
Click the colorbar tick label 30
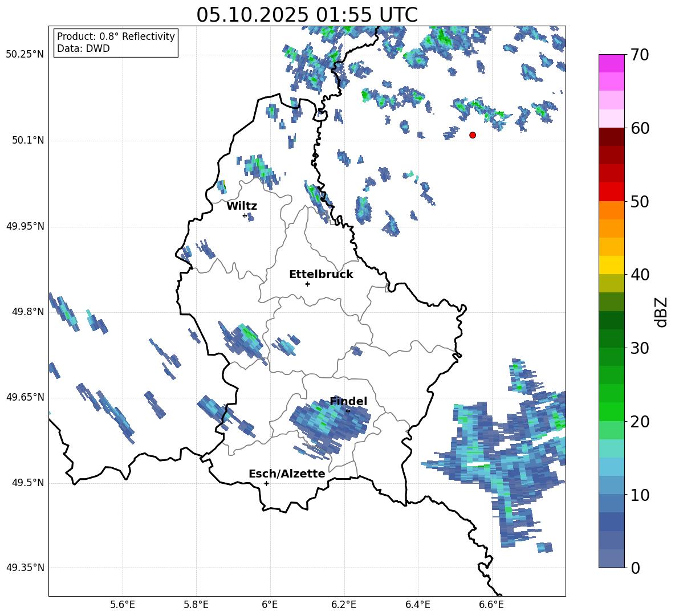(x=640, y=348)
